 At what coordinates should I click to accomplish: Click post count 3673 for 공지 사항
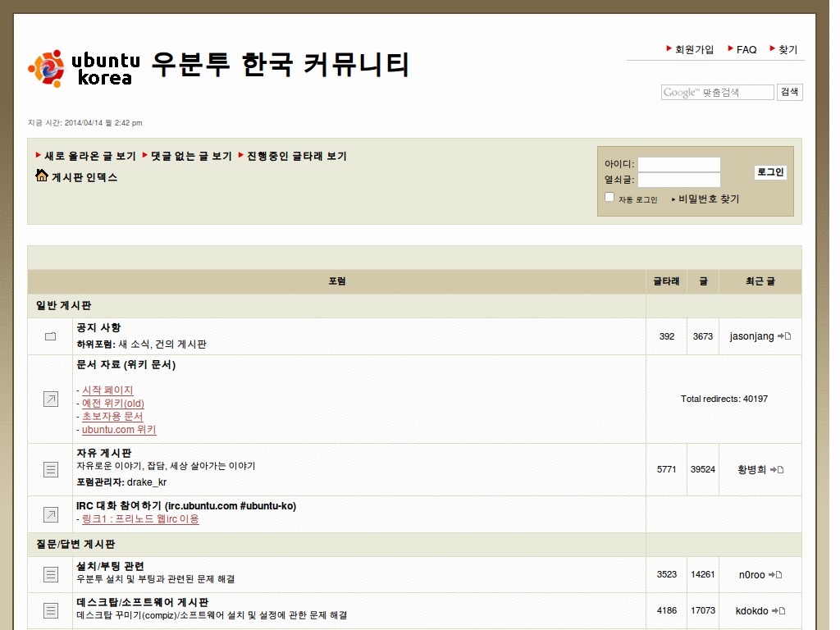(x=703, y=336)
